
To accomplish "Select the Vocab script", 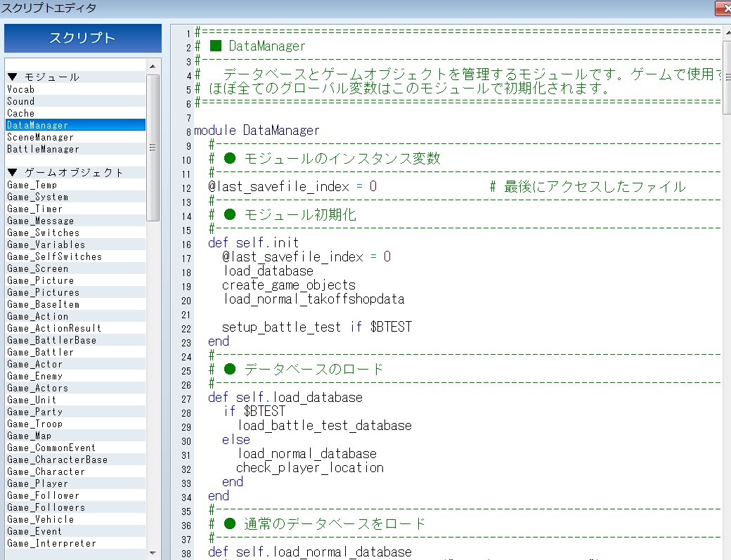I will click(x=75, y=89).
